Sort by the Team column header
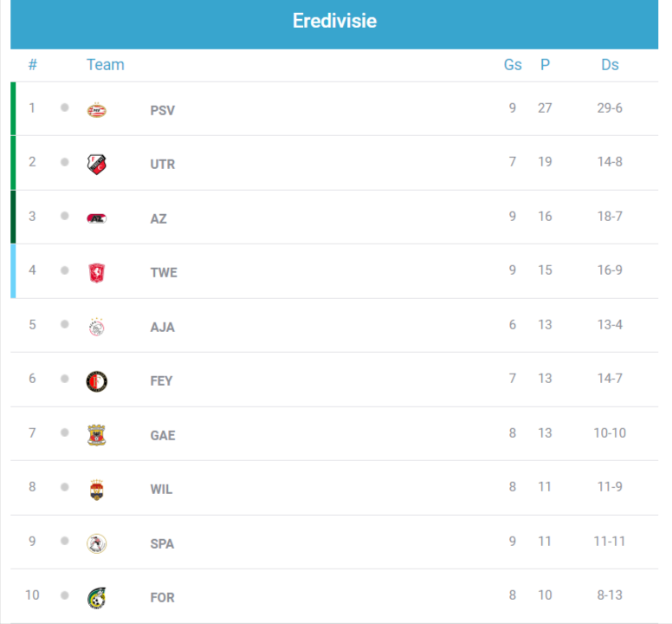This screenshot has width=672, height=624. coord(105,64)
